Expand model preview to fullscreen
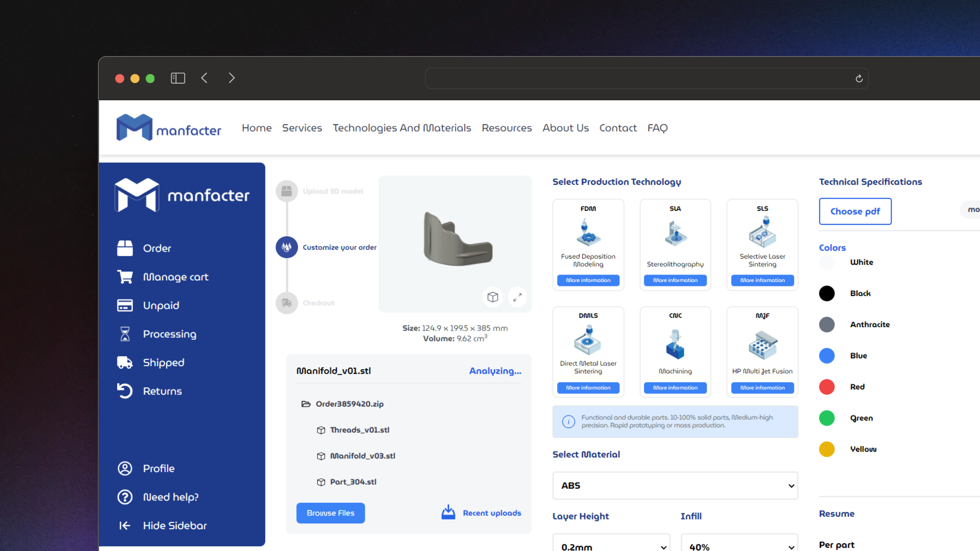 [x=517, y=297]
